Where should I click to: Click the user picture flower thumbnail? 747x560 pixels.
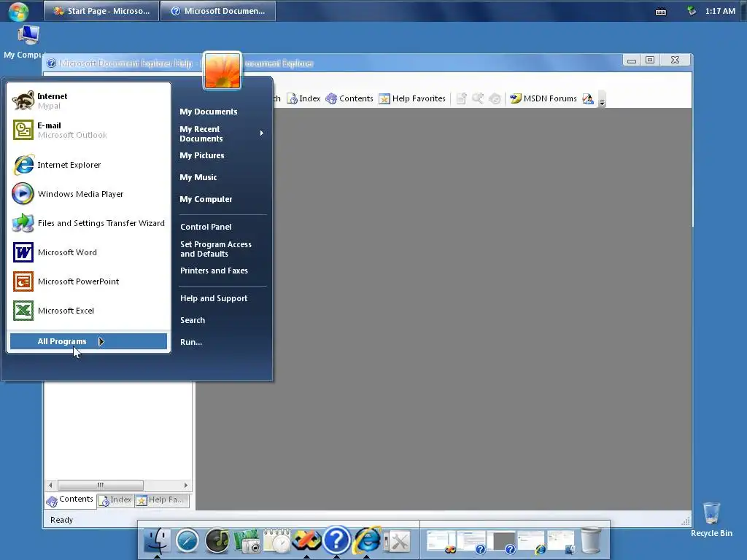[x=222, y=71]
